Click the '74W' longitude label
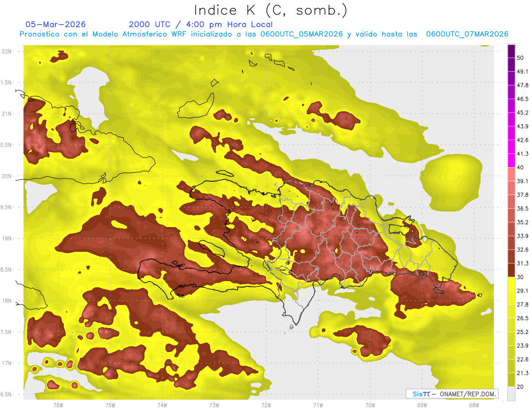 (x=162, y=405)
